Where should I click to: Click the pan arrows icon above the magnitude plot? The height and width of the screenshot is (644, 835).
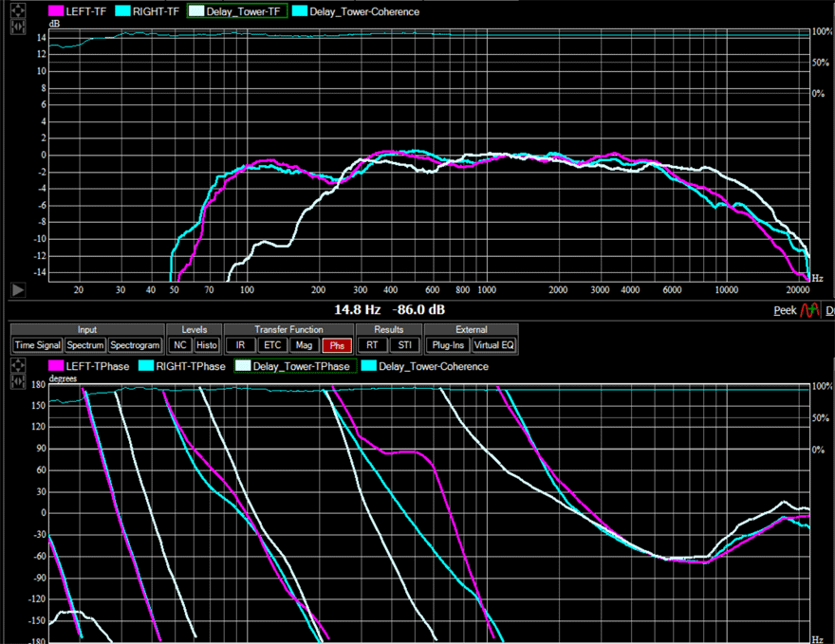tap(18, 10)
